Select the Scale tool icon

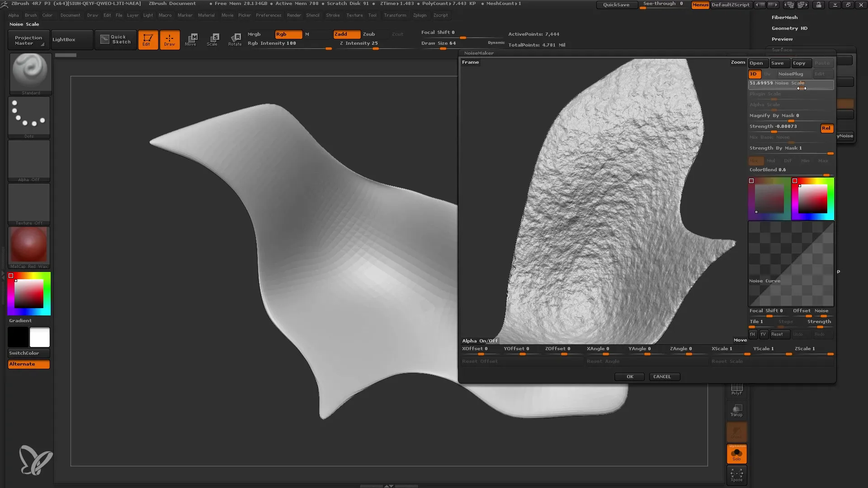click(213, 39)
